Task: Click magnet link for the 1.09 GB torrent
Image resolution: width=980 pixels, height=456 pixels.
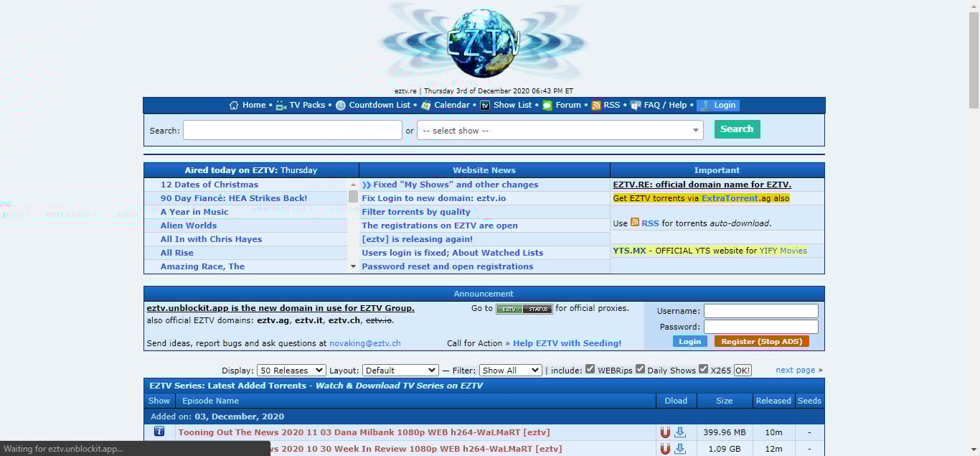Action: click(665, 449)
